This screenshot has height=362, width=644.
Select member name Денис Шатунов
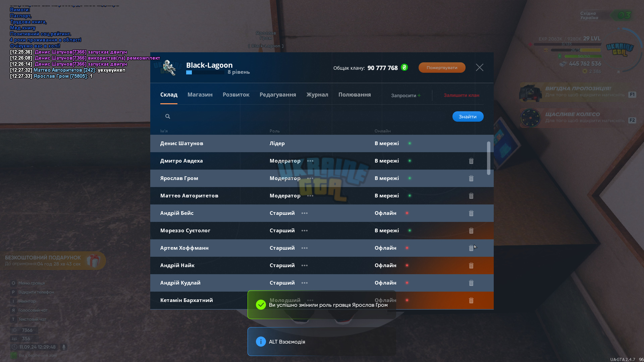click(x=181, y=143)
